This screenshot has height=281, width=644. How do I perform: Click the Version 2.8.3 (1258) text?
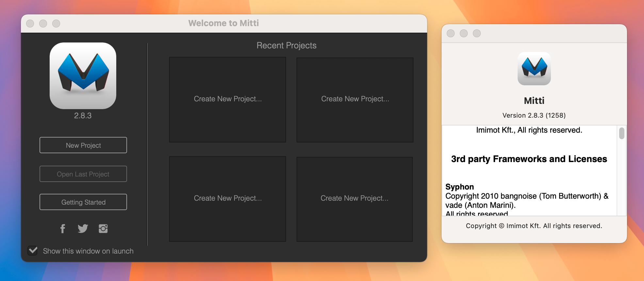(534, 115)
